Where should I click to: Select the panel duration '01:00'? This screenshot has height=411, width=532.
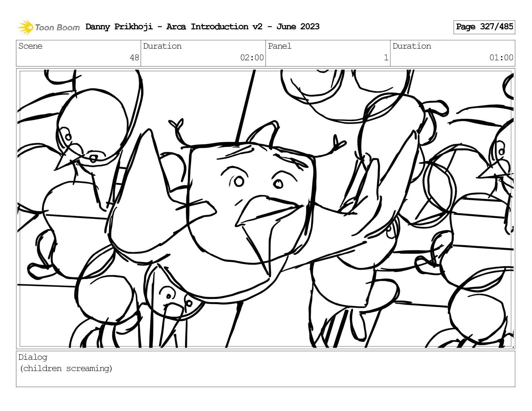(x=501, y=58)
